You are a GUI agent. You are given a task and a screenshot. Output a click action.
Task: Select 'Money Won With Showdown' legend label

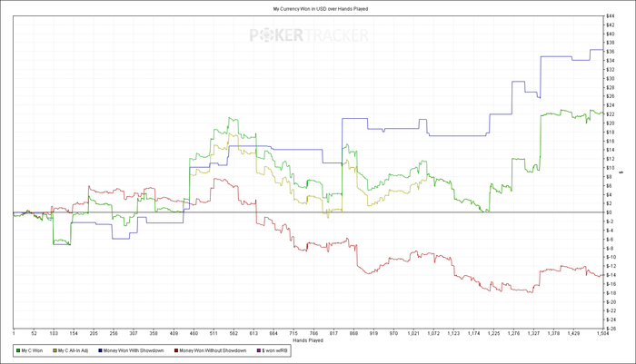pyautogui.click(x=134, y=350)
